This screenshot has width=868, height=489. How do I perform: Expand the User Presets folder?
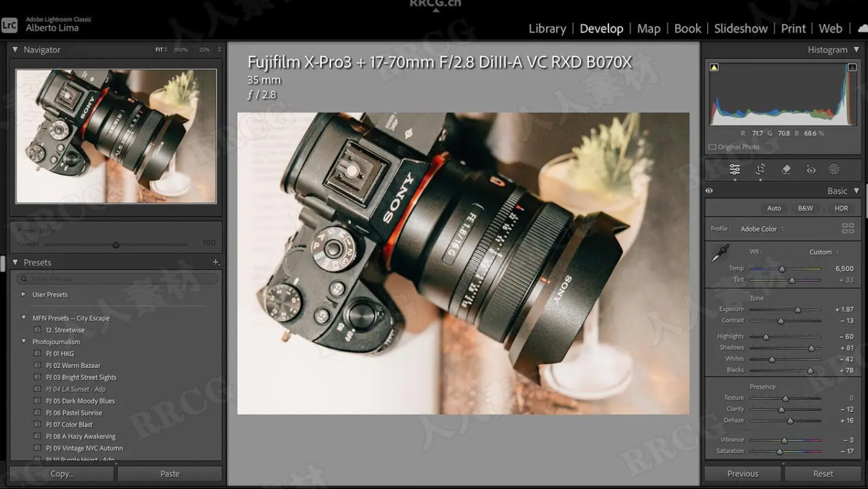click(24, 295)
